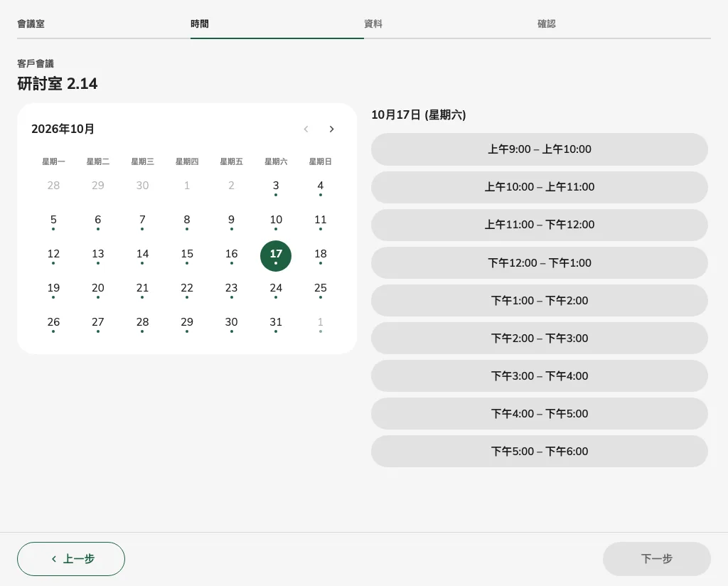728x586 pixels.
Task: Select October 4 on the calendar
Action: pos(321,187)
